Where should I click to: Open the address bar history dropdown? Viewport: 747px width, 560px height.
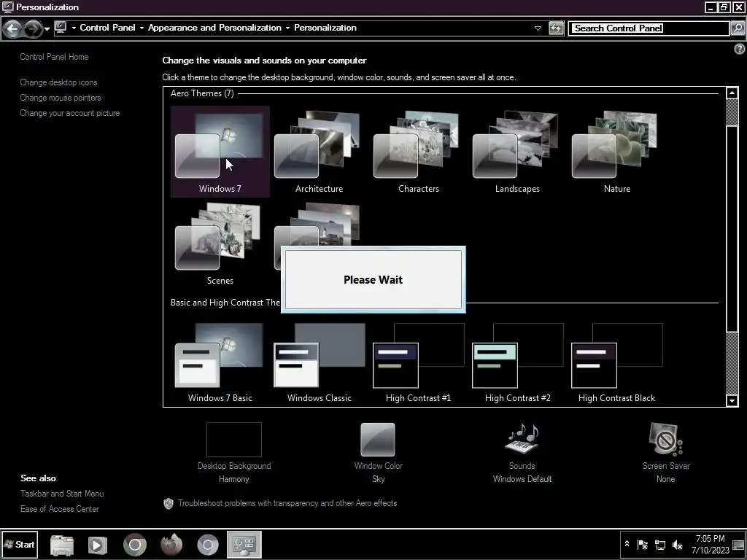[538, 28]
